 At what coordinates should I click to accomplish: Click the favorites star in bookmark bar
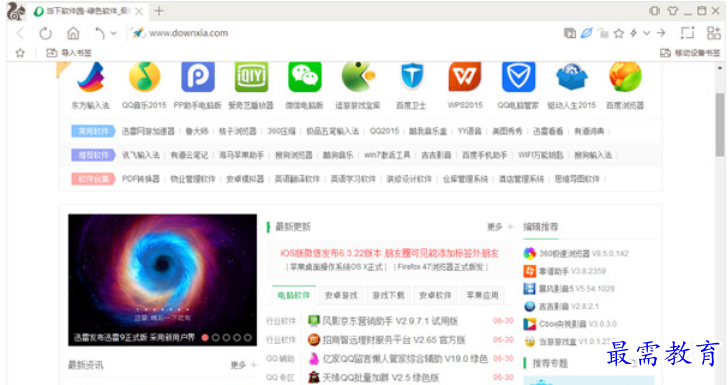point(20,53)
